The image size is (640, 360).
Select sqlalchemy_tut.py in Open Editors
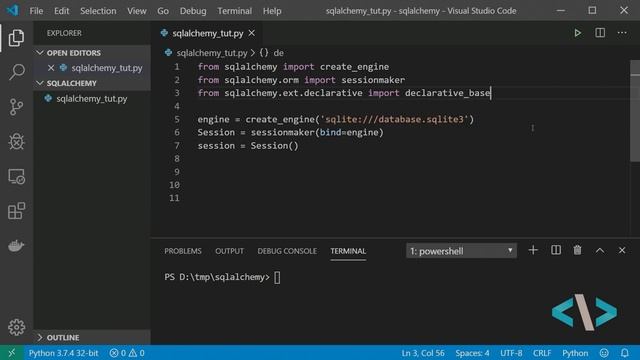(107, 68)
